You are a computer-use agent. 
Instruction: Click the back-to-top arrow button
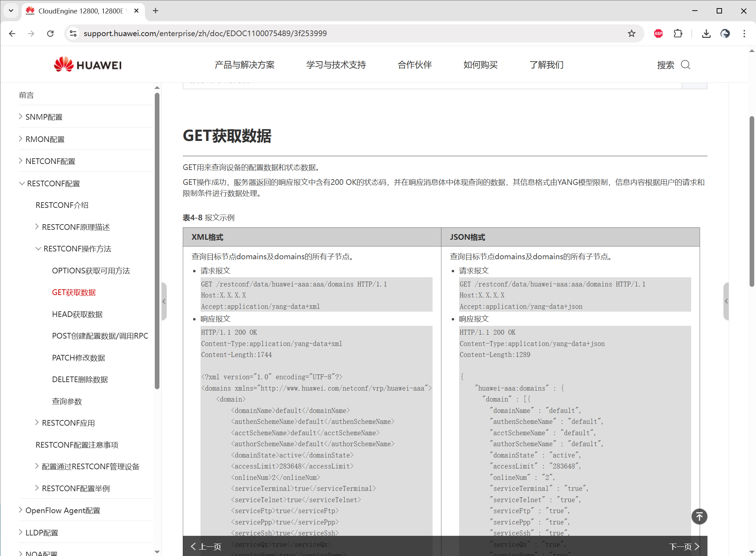[x=699, y=517]
